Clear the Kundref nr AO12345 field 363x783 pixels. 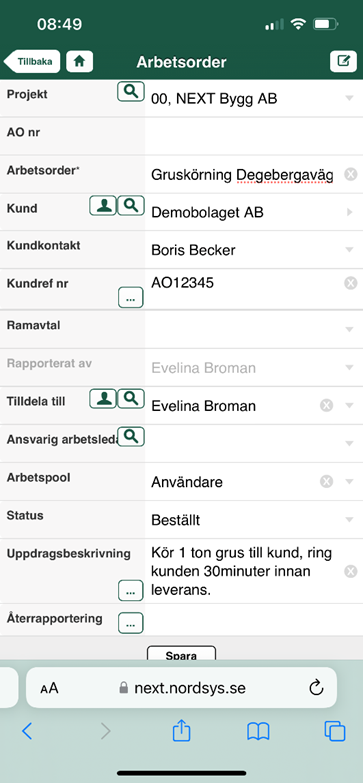click(x=351, y=283)
